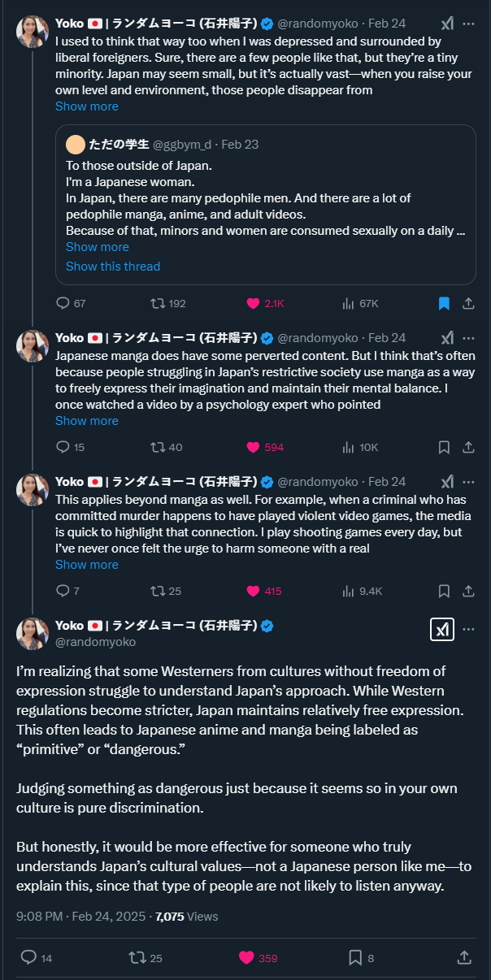Screen dimensions: 491x980
Task: Share the main tweet at the bottom
Action: [x=464, y=957]
